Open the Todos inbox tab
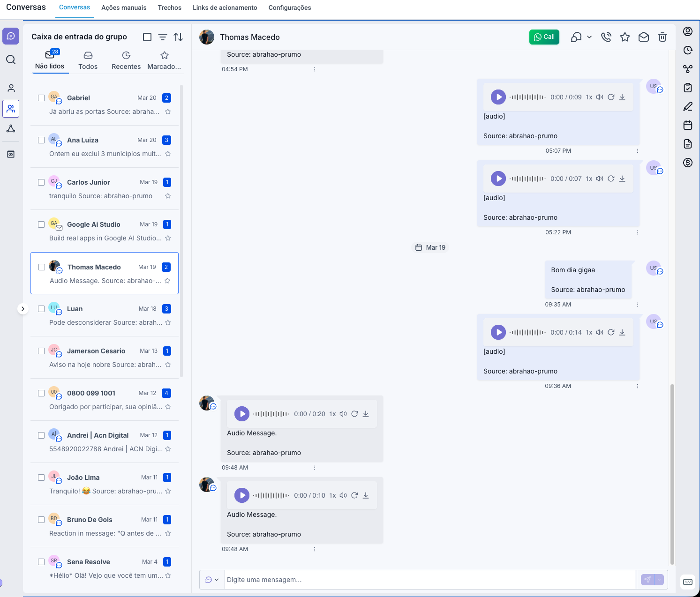Viewport: 700px width, 597px height. [x=88, y=60]
